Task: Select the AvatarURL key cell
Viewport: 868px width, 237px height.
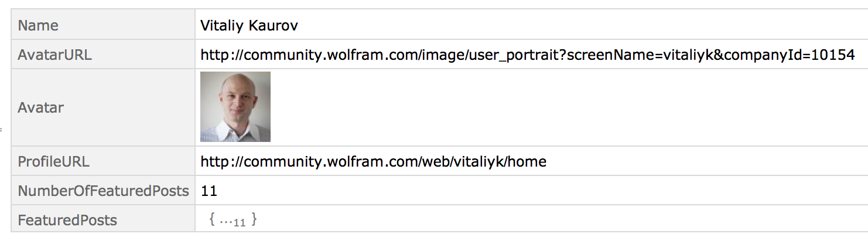Action: coord(103,55)
